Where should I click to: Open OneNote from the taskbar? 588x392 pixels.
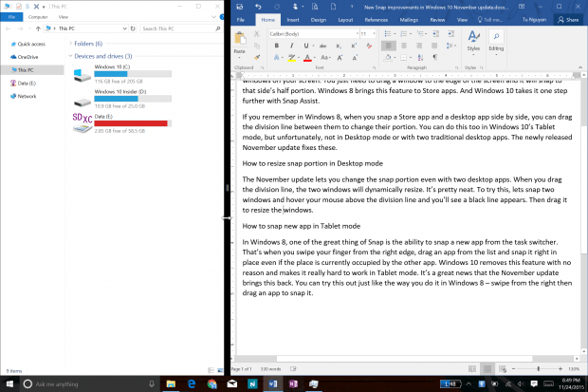click(293, 383)
